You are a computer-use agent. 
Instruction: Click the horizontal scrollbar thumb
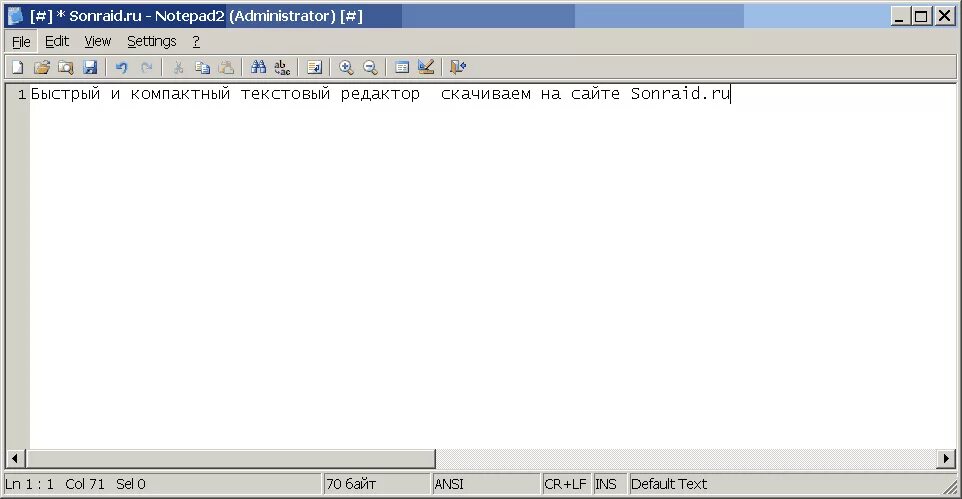coord(230,458)
